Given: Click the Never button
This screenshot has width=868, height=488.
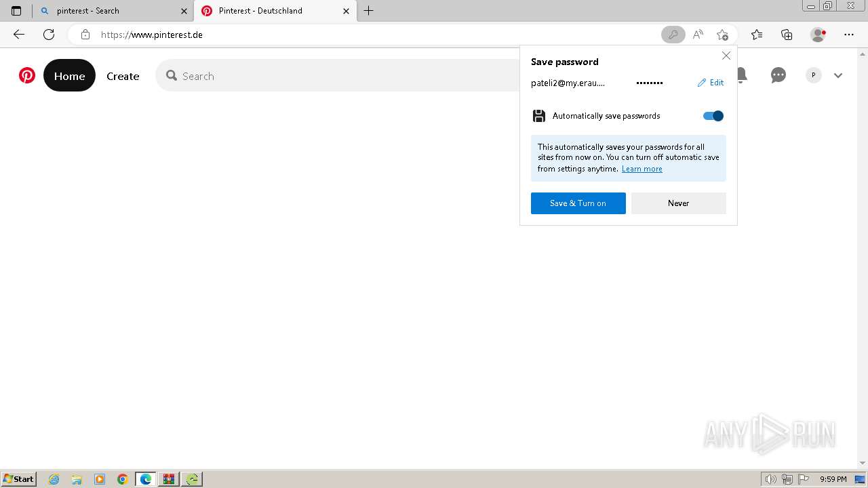Looking at the screenshot, I should [x=679, y=203].
